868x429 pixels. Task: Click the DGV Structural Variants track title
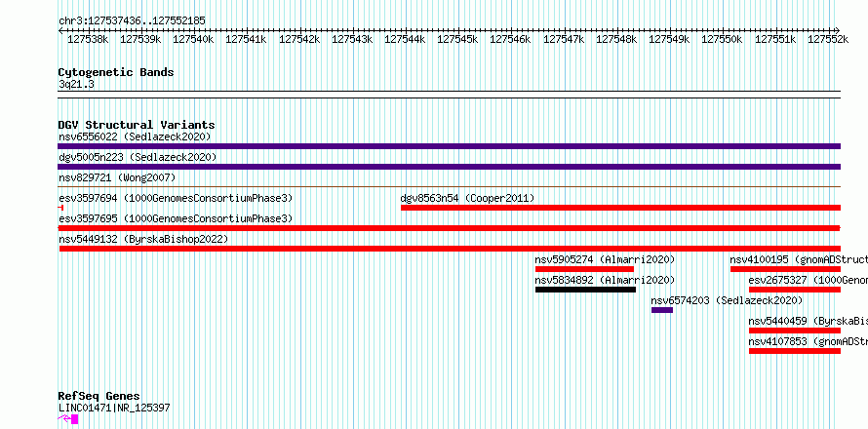137,125
